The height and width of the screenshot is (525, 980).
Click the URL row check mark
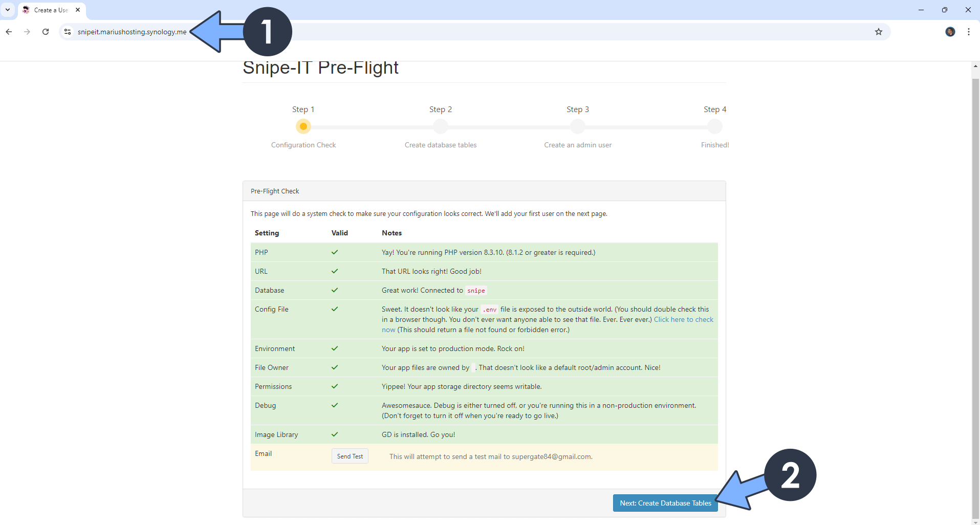click(x=335, y=271)
